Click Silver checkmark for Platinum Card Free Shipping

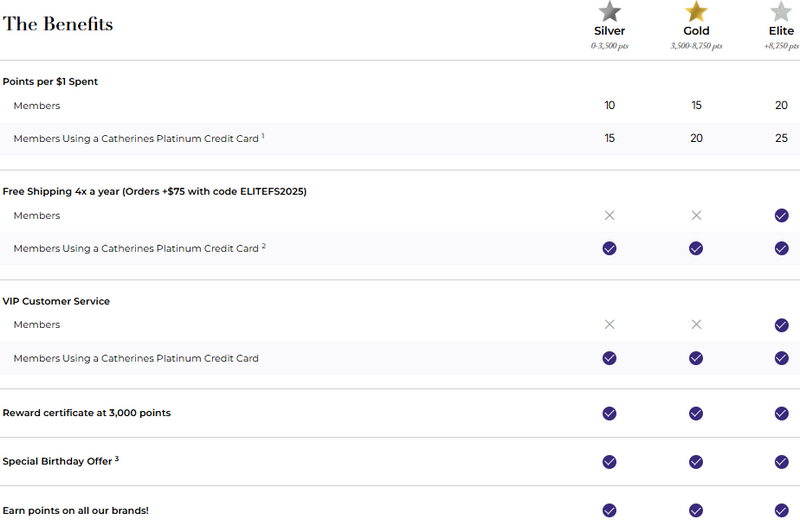(609, 248)
